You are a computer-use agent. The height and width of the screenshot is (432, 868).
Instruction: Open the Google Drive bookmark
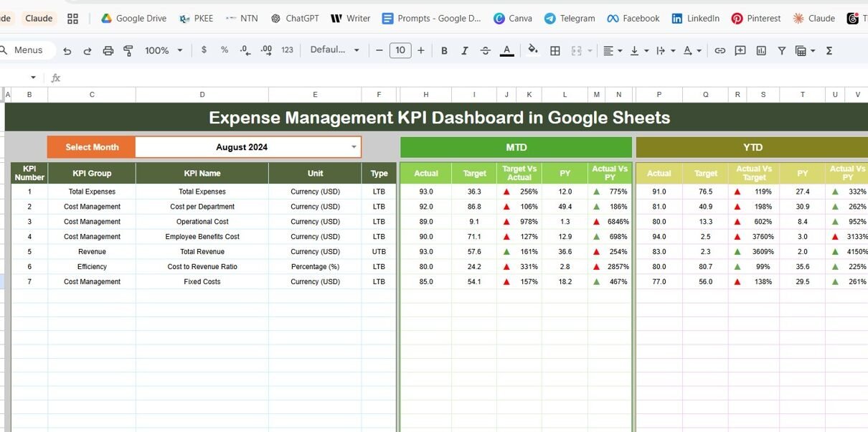pos(133,18)
